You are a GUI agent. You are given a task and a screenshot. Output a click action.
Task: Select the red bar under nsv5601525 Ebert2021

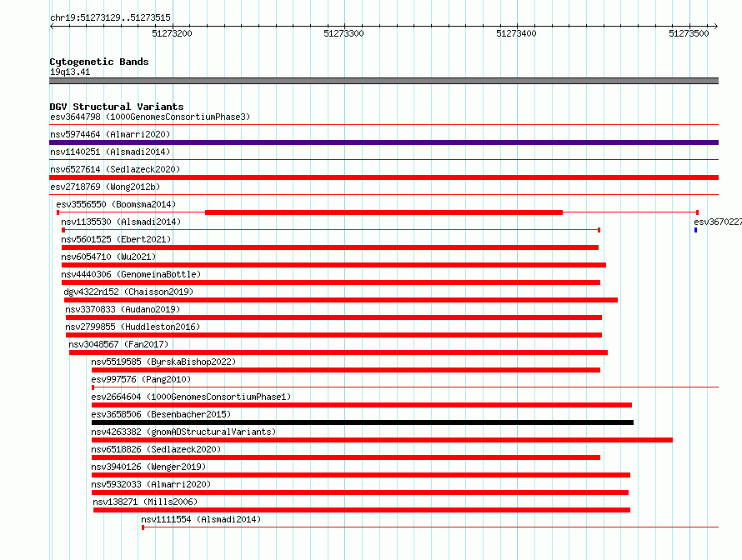click(330, 247)
